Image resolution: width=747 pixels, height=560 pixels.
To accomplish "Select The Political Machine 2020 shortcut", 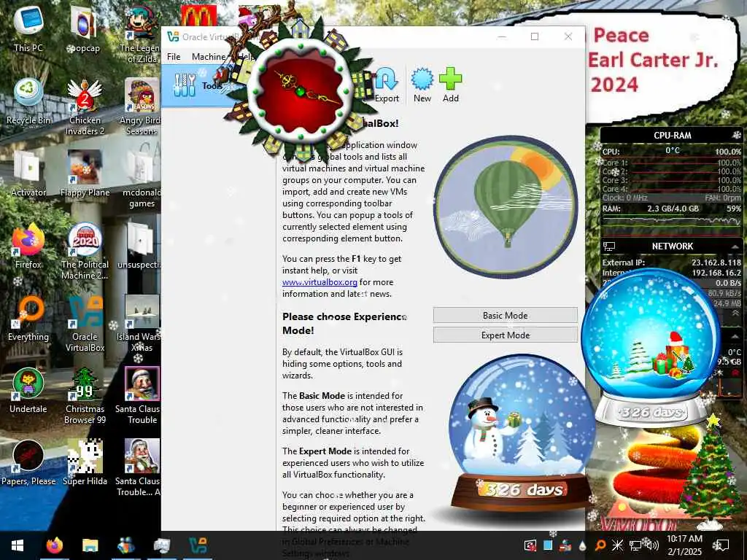I will [x=85, y=251].
